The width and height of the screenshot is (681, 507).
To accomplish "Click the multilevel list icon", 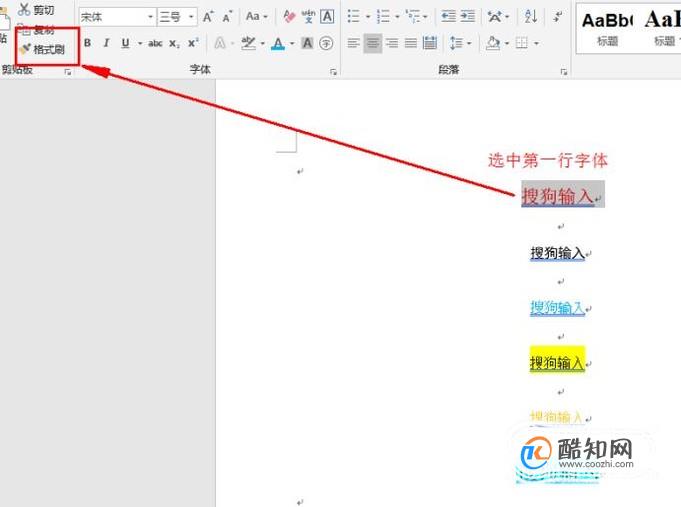I will [413, 17].
